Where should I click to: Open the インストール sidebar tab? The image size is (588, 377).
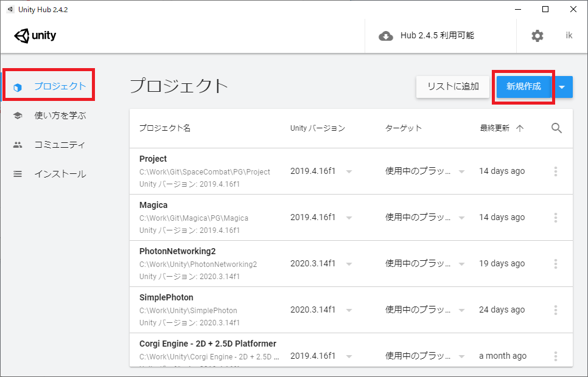[x=60, y=174]
